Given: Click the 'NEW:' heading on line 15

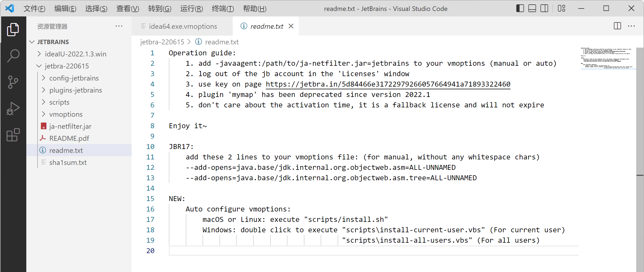Looking at the screenshot, I should coord(177,199).
